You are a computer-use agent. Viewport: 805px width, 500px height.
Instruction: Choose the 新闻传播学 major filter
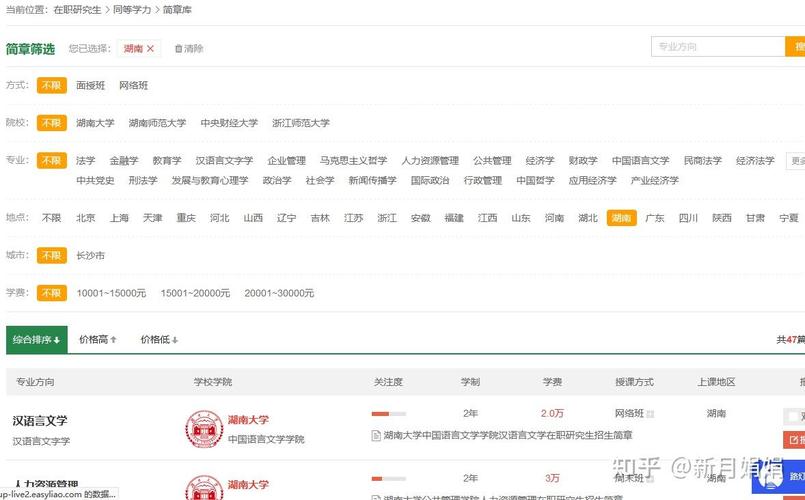(x=372, y=181)
